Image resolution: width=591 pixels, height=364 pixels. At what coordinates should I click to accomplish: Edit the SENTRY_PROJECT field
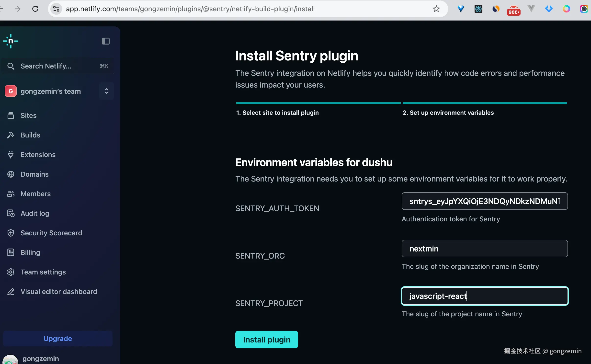(x=485, y=296)
